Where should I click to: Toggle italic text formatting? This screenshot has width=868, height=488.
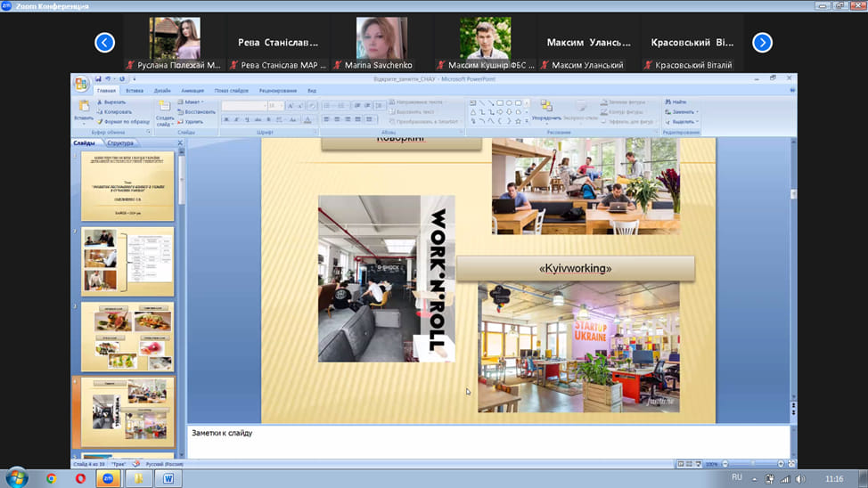coord(237,119)
